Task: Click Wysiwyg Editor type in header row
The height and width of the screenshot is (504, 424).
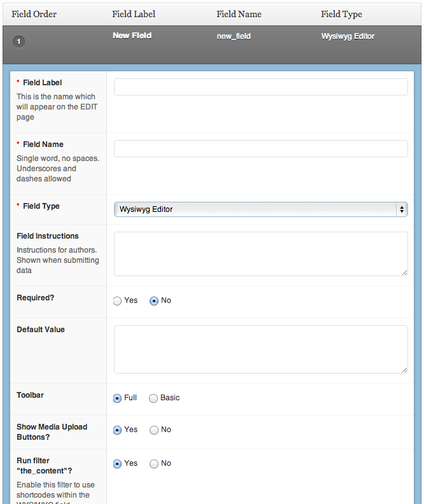Action: (x=348, y=36)
